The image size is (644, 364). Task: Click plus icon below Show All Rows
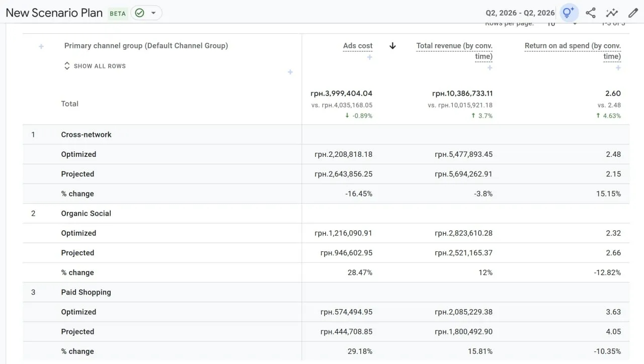pyautogui.click(x=290, y=72)
